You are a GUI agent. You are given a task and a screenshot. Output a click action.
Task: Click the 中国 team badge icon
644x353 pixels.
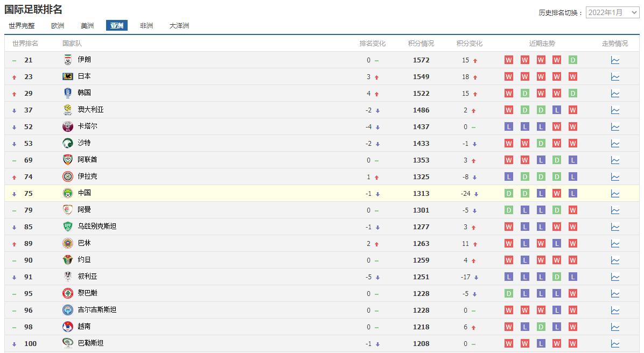click(x=68, y=193)
